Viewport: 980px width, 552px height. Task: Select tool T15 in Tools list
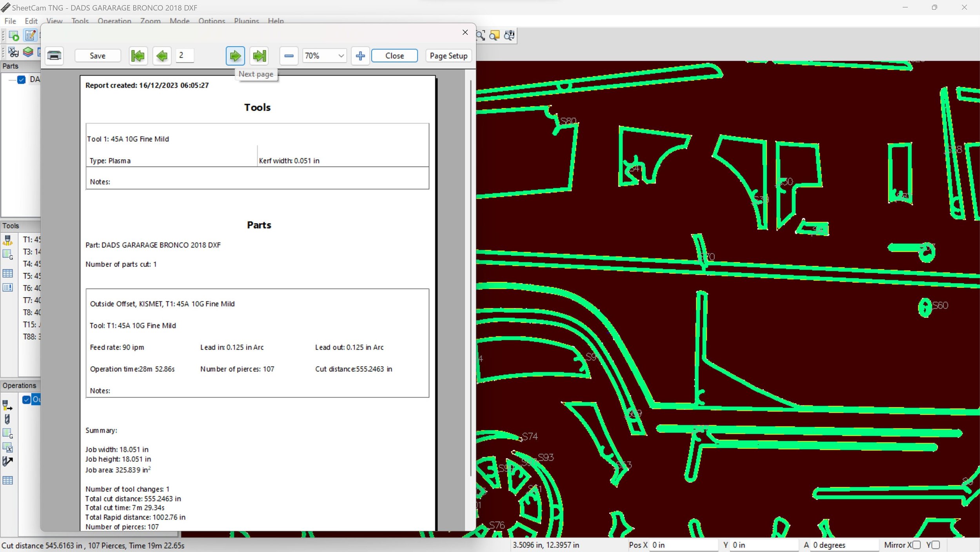31,324
